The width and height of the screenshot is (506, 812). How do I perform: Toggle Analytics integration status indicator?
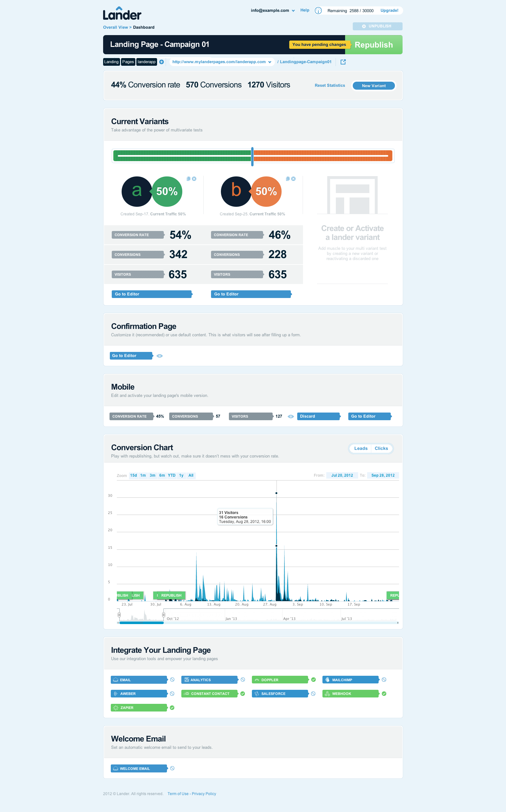coord(243,680)
